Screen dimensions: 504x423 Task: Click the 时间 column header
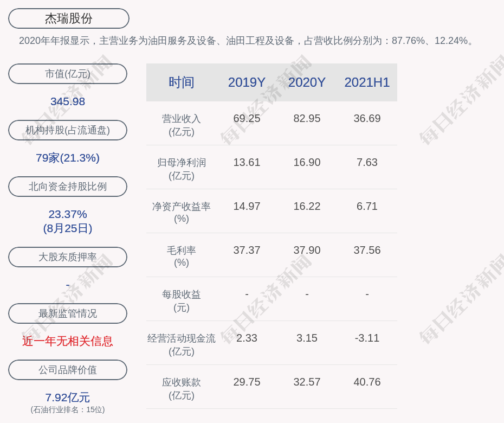tap(182, 82)
